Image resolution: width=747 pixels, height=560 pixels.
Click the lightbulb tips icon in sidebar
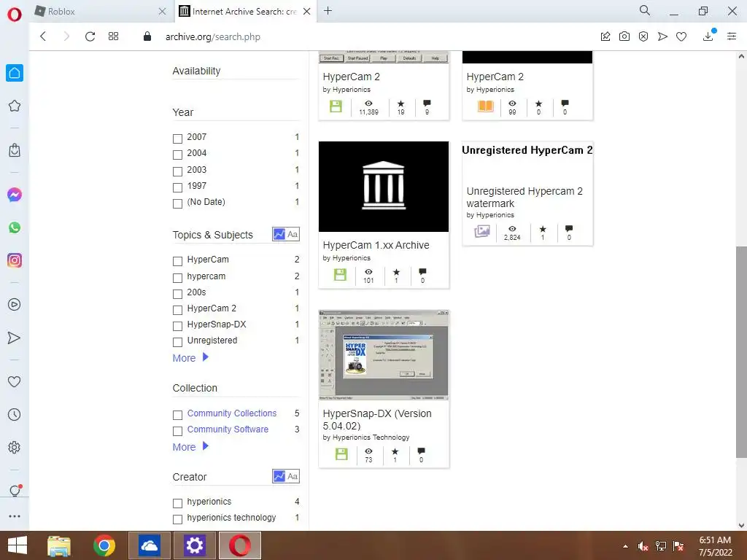tap(15, 491)
